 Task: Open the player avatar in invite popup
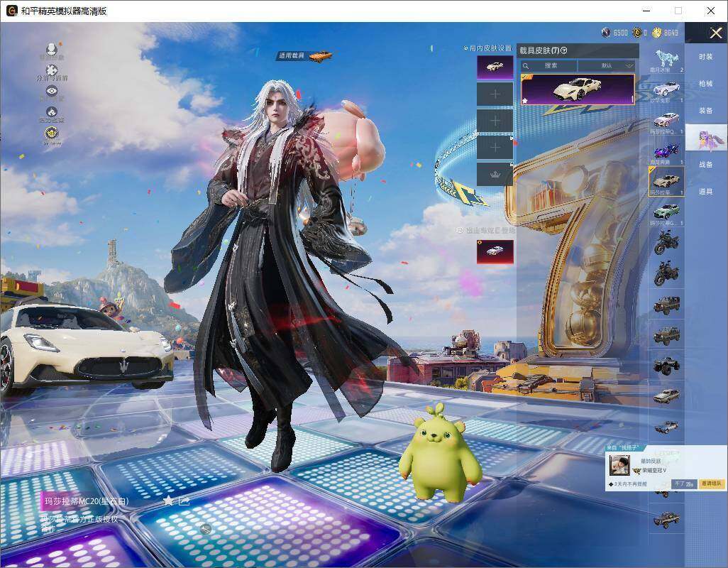619,465
